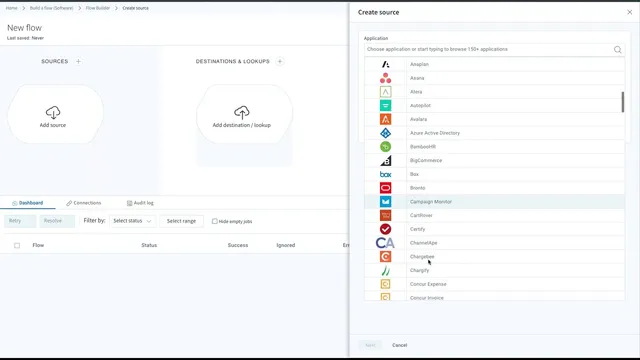Click the Resolve button

[57, 221]
